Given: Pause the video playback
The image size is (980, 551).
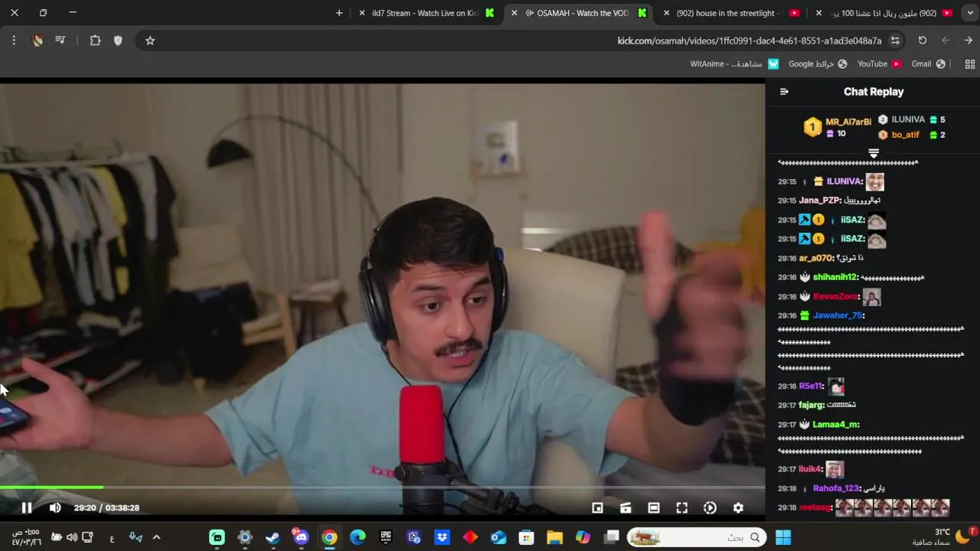Looking at the screenshot, I should click(x=26, y=507).
